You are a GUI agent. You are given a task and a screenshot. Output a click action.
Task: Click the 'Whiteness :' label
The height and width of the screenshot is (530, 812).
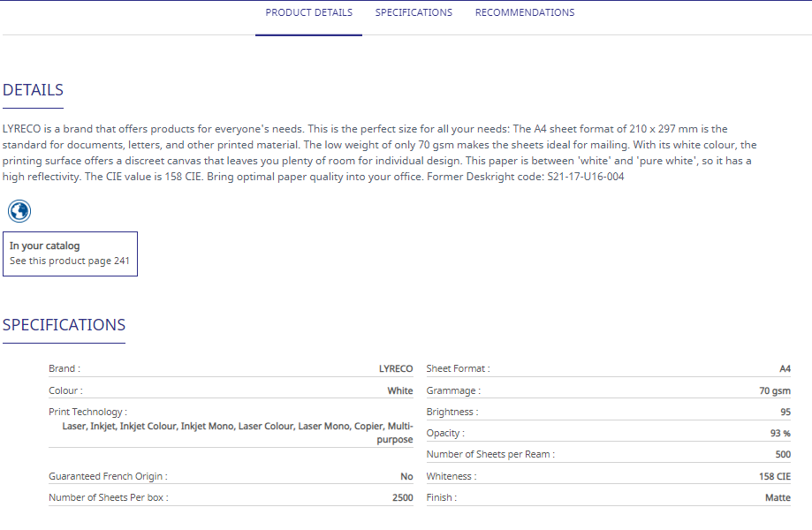tap(451, 476)
